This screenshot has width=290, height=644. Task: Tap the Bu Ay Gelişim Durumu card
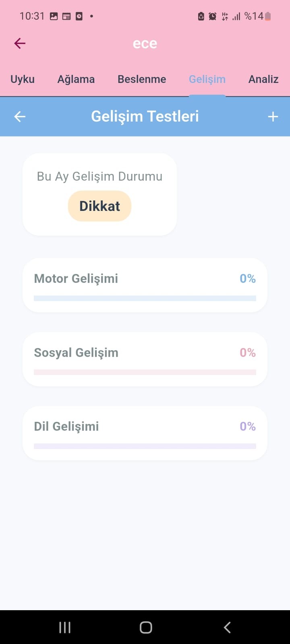pos(99,177)
